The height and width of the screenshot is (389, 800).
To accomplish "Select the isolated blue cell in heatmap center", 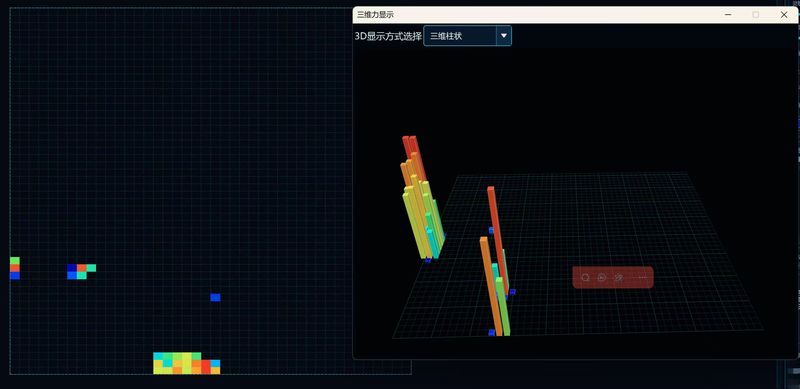I will click(x=215, y=298).
